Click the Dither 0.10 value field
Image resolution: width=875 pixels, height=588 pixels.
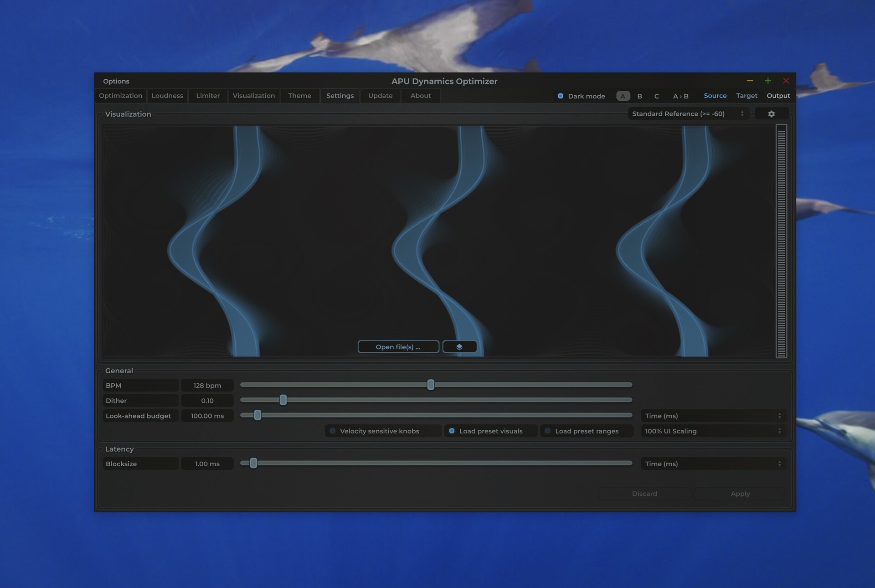click(x=207, y=401)
